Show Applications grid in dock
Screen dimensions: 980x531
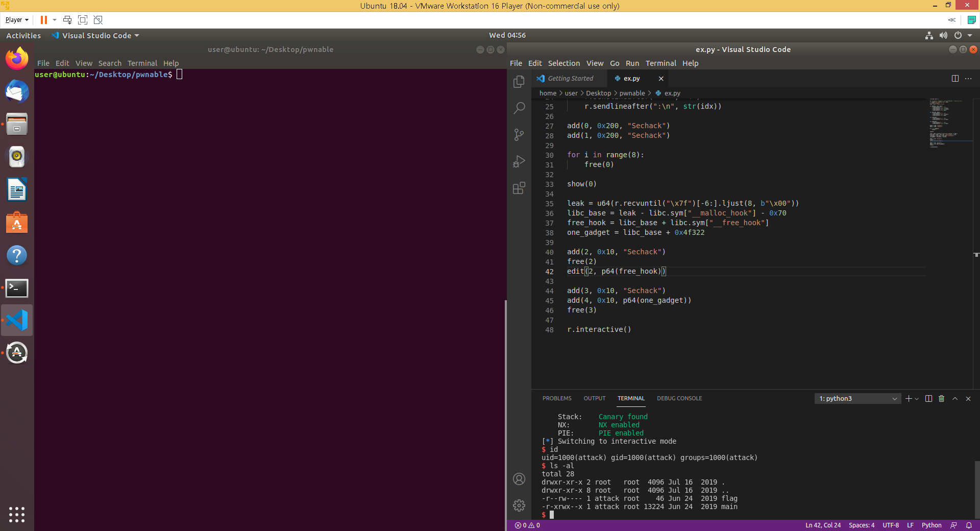click(17, 514)
